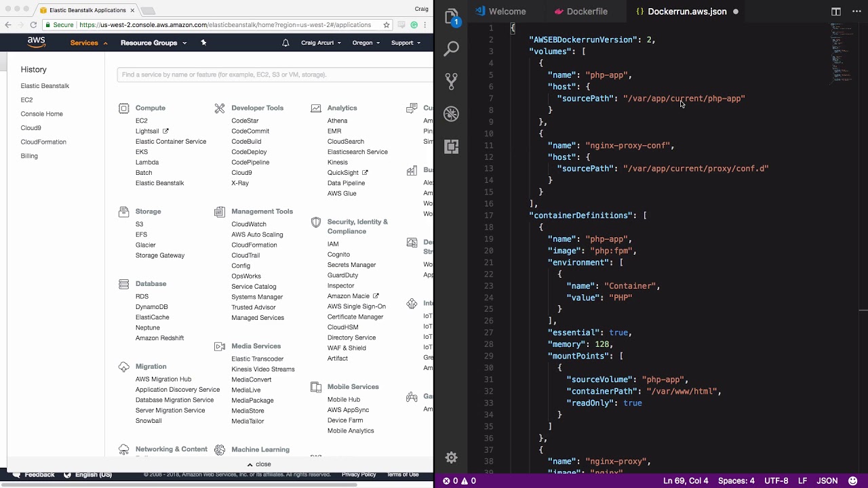The width and height of the screenshot is (868, 488).
Task: Open the editor More Actions ellipsis
Action: tap(856, 12)
